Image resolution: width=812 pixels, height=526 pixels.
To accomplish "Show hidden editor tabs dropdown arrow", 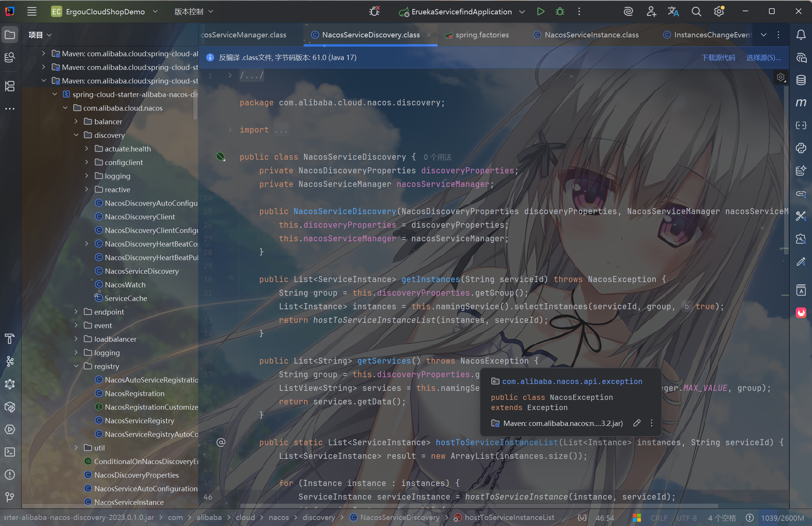I will [x=764, y=35].
